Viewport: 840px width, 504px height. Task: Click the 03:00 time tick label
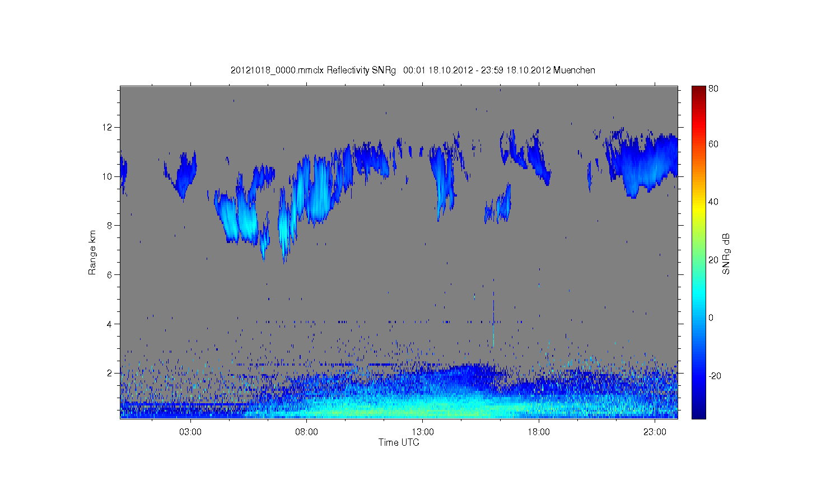tap(190, 432)
